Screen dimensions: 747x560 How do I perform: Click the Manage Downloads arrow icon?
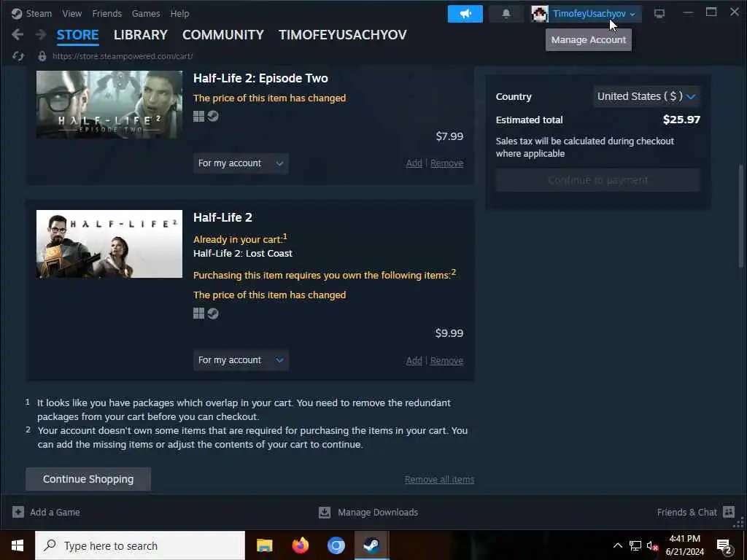tap(325, 512)
